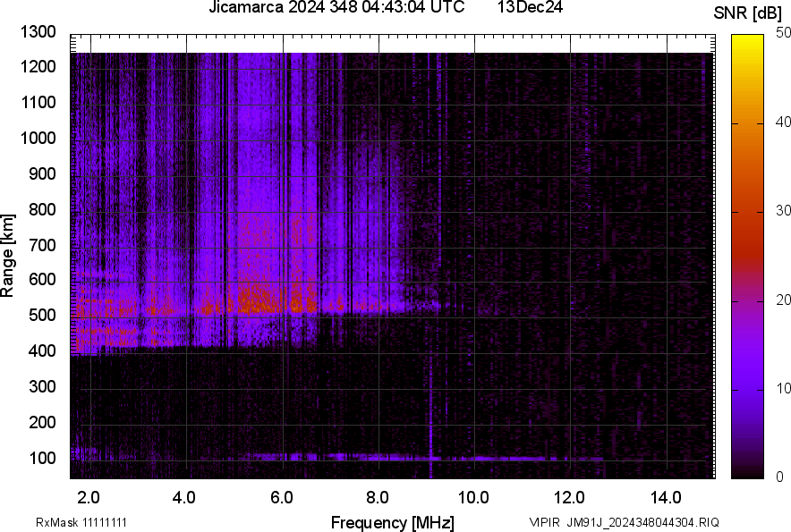This screenshot has height=532, width=791.
Task: Click the VIPIR JM91J .RIQ filename text
Action: click(x=624, y=522)
